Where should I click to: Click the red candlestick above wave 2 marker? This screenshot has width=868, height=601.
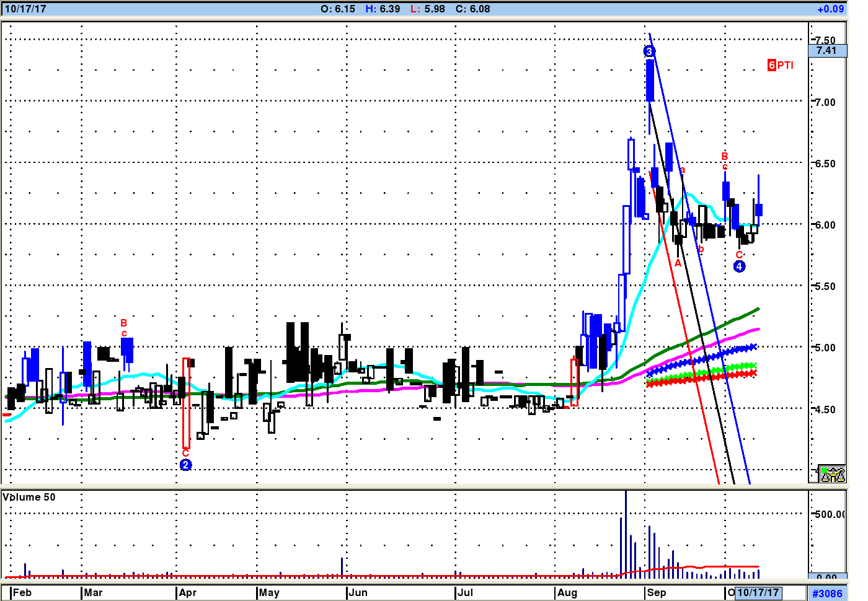point(186,403)
